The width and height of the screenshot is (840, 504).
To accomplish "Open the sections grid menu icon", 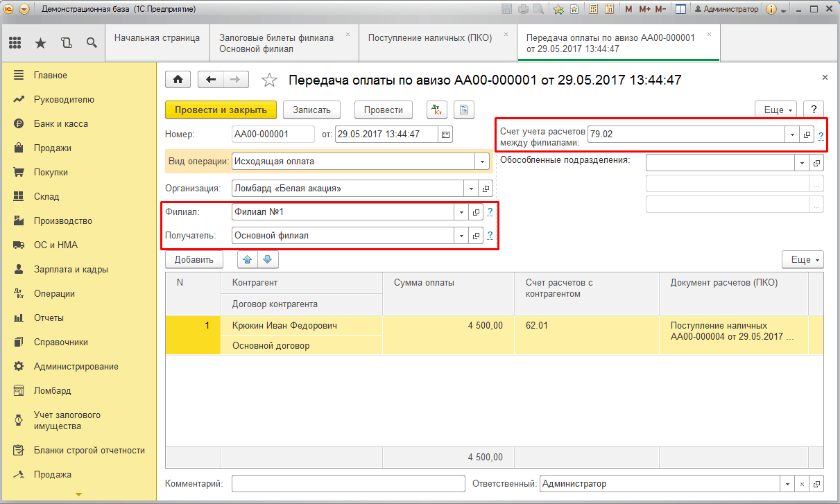I will coord(15,43).
